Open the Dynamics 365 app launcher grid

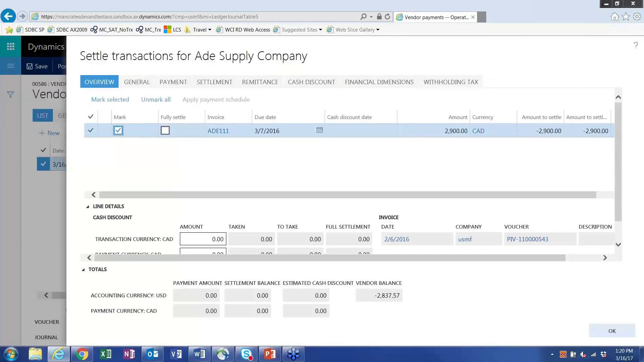[10, 46]
